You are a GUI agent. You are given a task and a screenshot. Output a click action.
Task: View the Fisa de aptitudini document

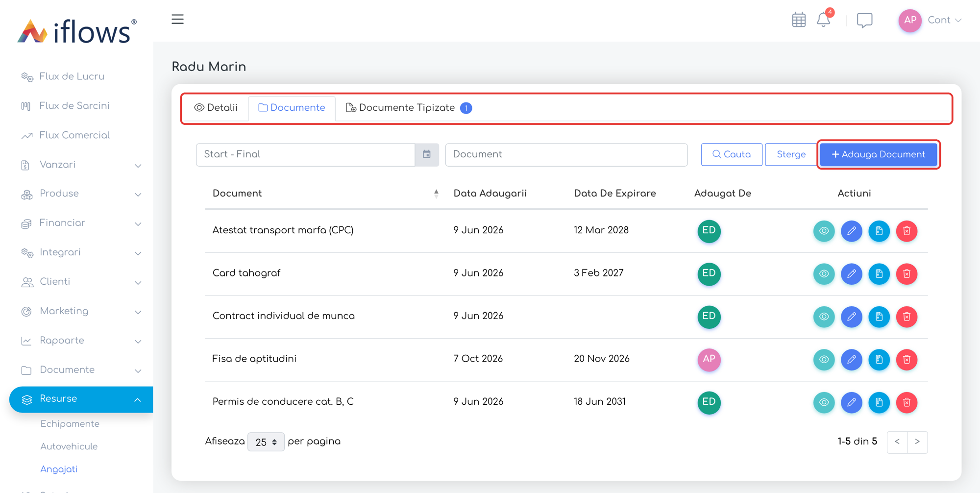coord(824,359)
